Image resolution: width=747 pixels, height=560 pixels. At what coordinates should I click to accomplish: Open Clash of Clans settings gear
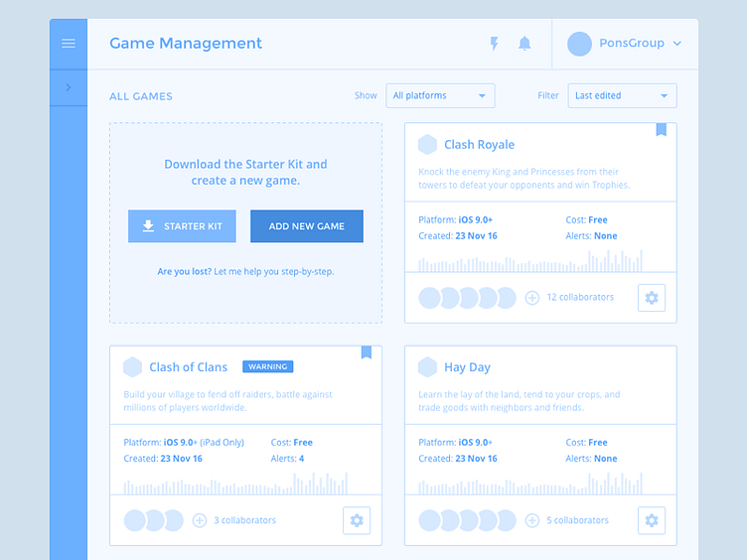(x=357, y=520)
